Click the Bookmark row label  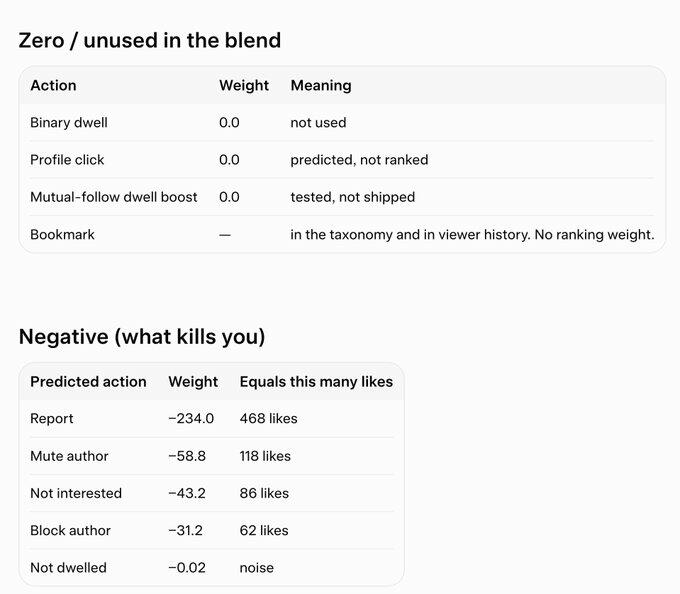click(62, 235)
